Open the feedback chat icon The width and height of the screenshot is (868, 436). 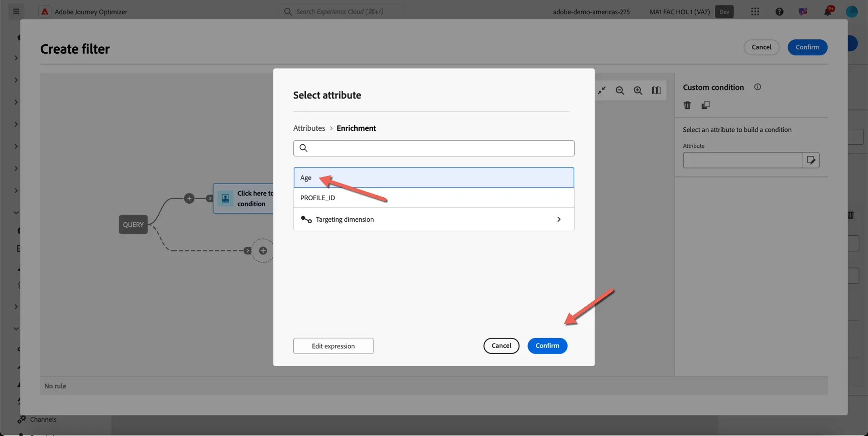click(803, 12)
